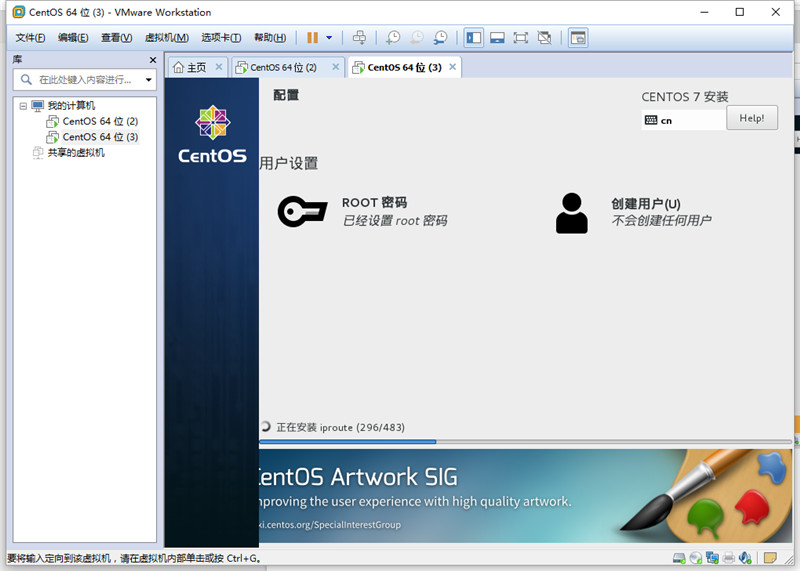Image resolution: width=800 pixels, height=571 pixels.
Task: Click the installation progress bar
Action: click(526, 441)
